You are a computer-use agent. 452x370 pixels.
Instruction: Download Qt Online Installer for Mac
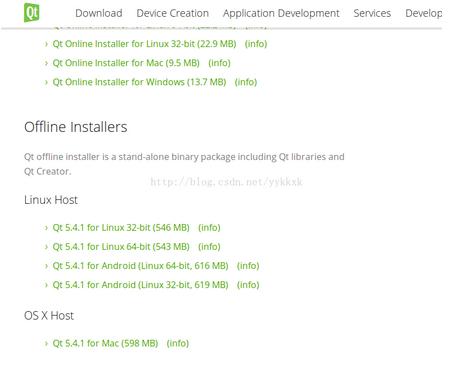(126, 63)
